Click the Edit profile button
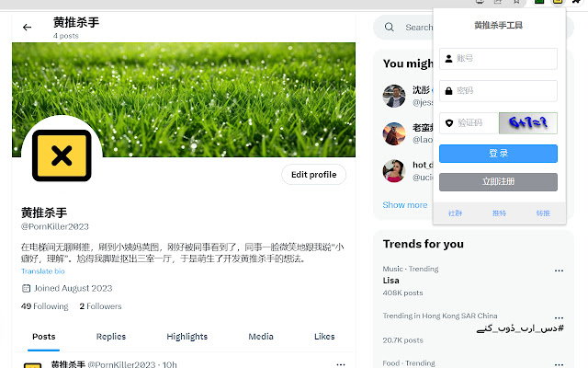This screenshot has width=588, height=368. pyautogui.click(x=313, y=175)
